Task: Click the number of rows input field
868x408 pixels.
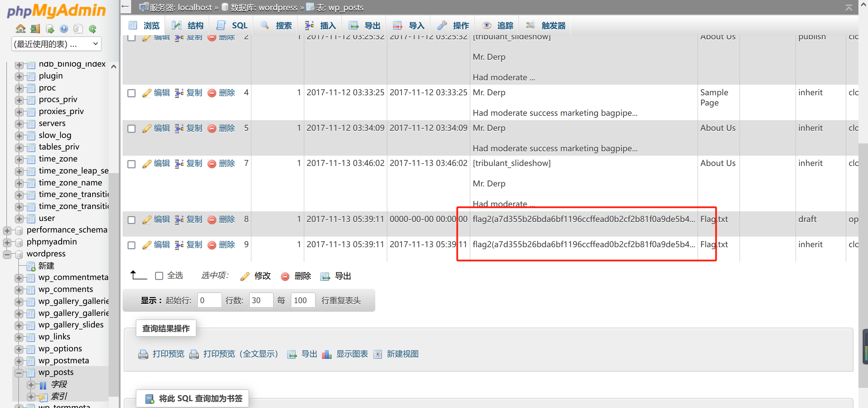Action: [x=261, y=300]
